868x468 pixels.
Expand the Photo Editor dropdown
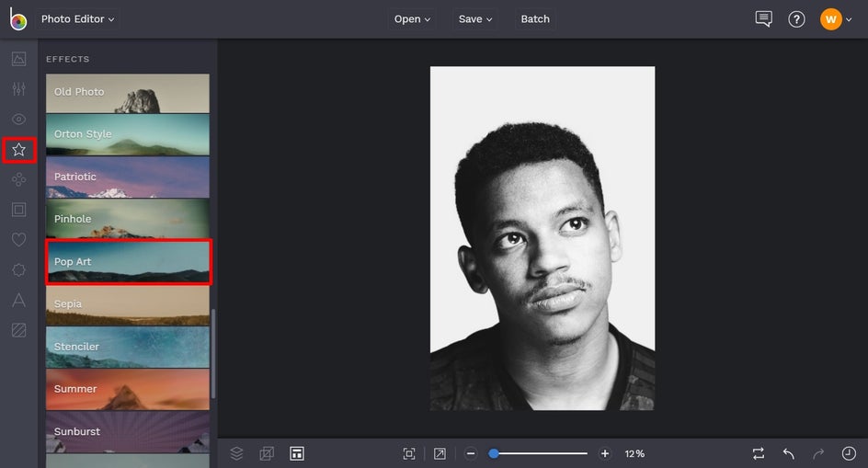(x=77, y=19)
